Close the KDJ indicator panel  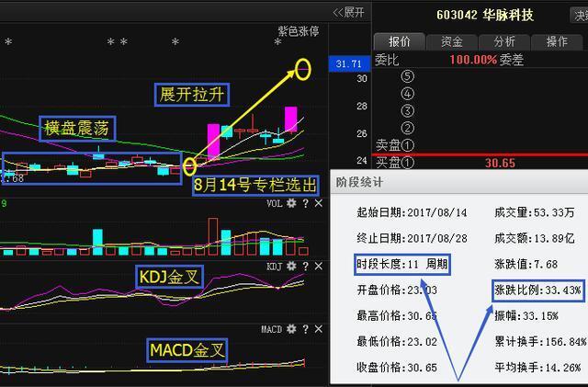[x=317, y=267]
